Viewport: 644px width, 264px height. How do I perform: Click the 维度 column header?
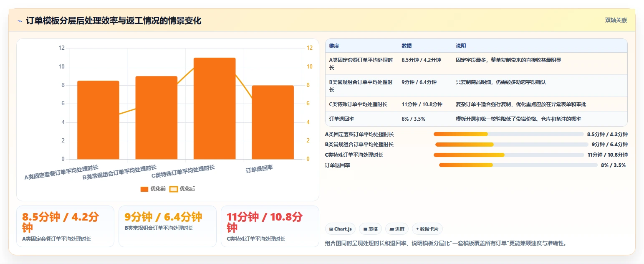[x=334, y=46]
